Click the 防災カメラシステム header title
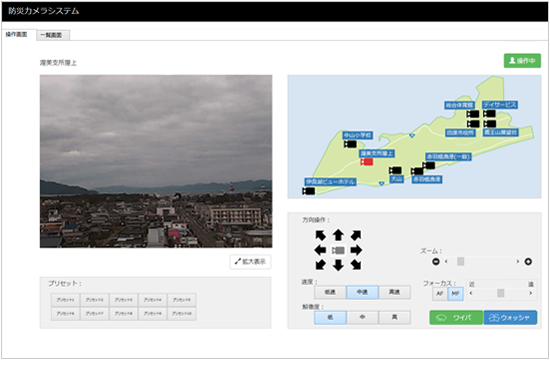Image resolution: width=550 pixels, height=388 pixels. (43, 11)
